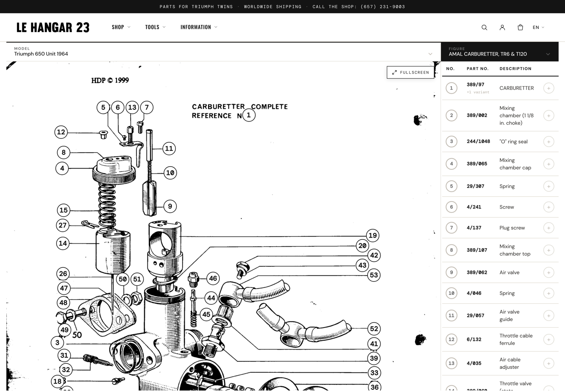Image resolution: width=565 pixels, height=392 pixels.
Task: Click the Fullscreen button
Action: click(x=410, y=73)
